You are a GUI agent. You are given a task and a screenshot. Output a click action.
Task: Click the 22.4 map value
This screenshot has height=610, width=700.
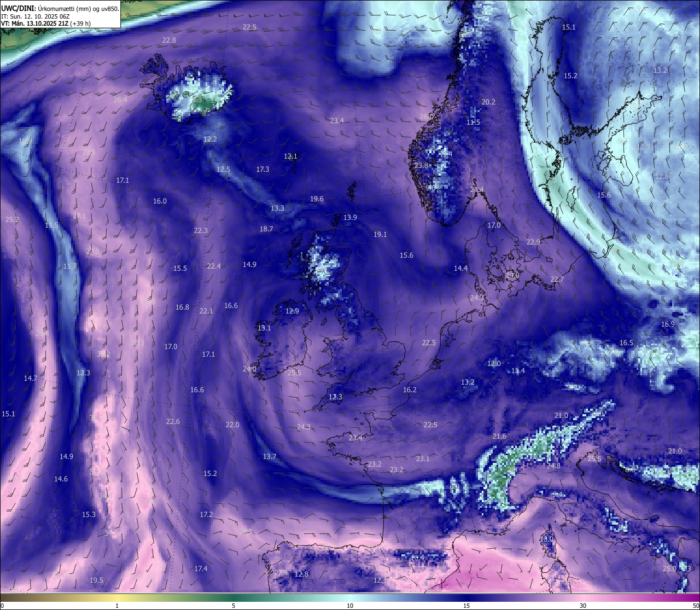point(214,266)
